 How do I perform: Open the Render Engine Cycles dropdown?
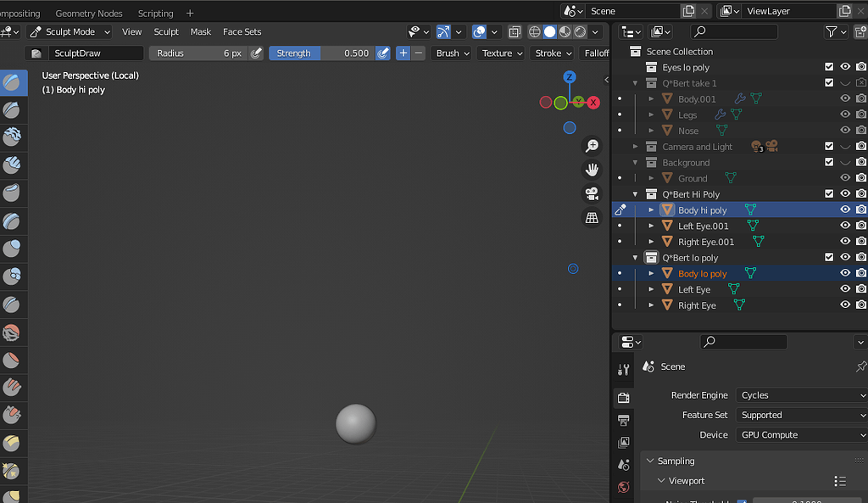[x=800, y=395]
